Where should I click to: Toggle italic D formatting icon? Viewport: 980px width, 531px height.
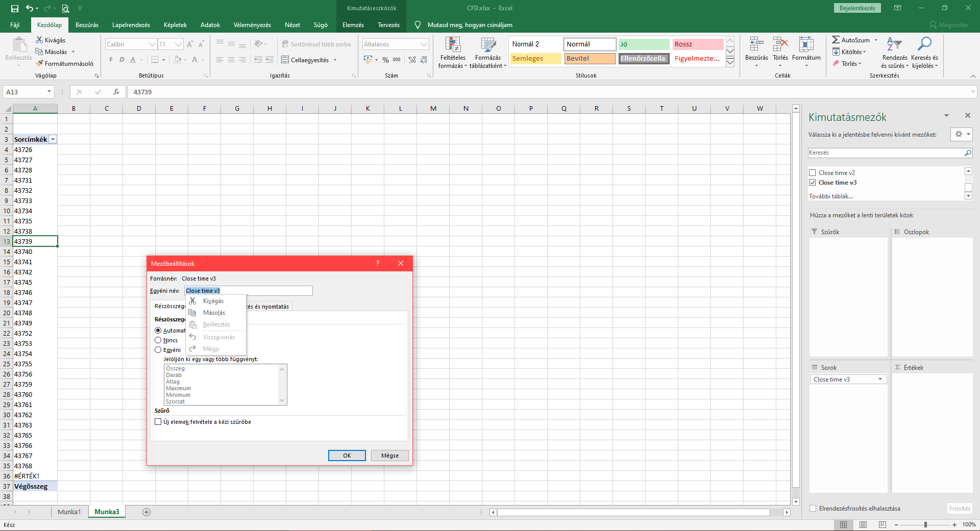pos(122,60)
